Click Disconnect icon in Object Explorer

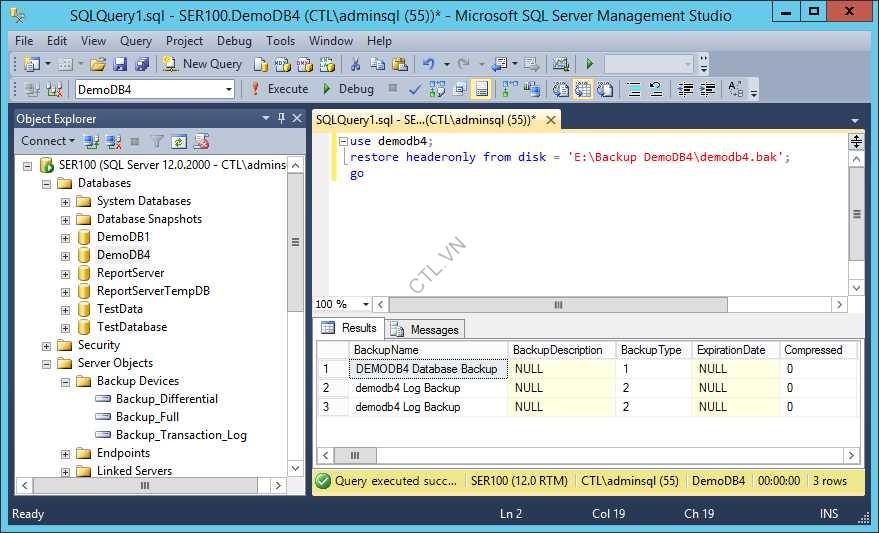click(114, 142)
